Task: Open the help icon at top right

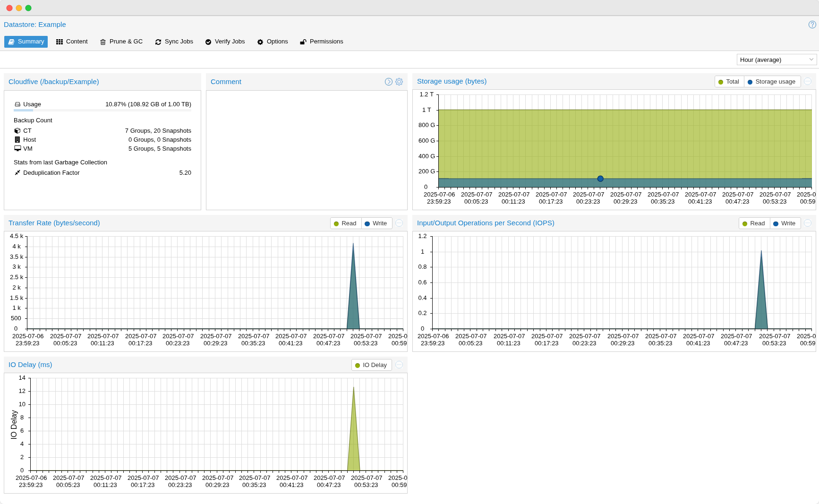Action: click(x=812, y=25)
